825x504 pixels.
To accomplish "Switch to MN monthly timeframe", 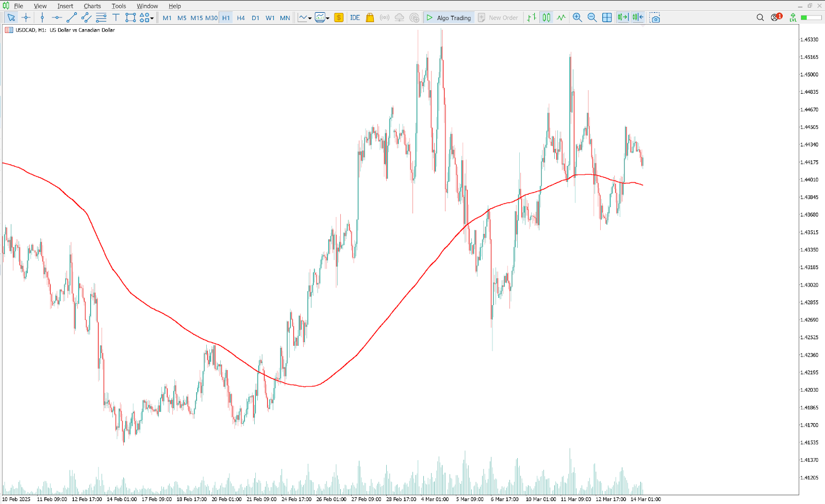I will (x=285, y=18).
